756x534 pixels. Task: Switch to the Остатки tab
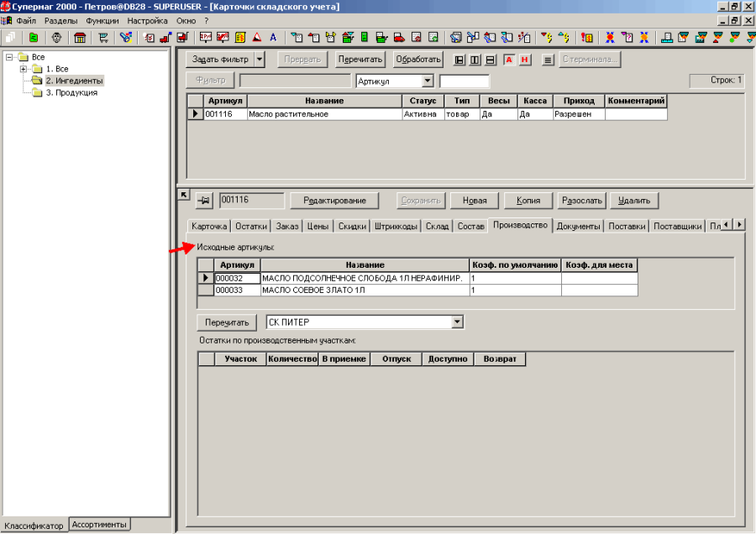click(251, 226)
